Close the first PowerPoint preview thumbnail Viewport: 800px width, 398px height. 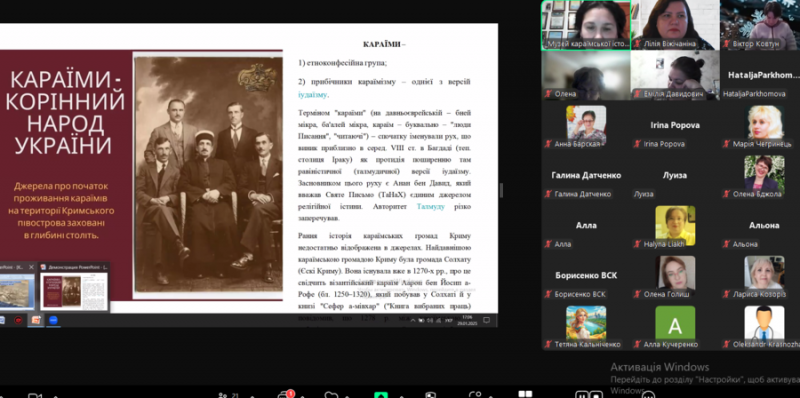coord(31,267)
